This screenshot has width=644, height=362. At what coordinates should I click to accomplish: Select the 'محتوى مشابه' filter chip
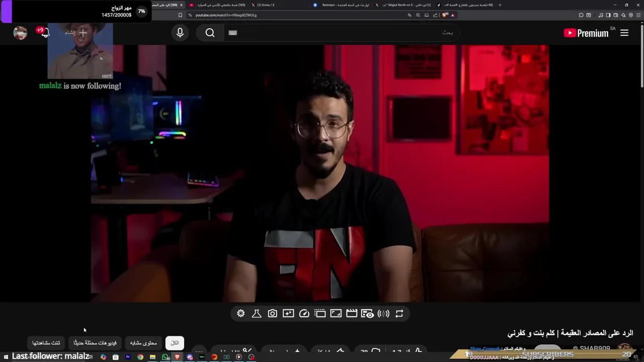coord(143,343)
